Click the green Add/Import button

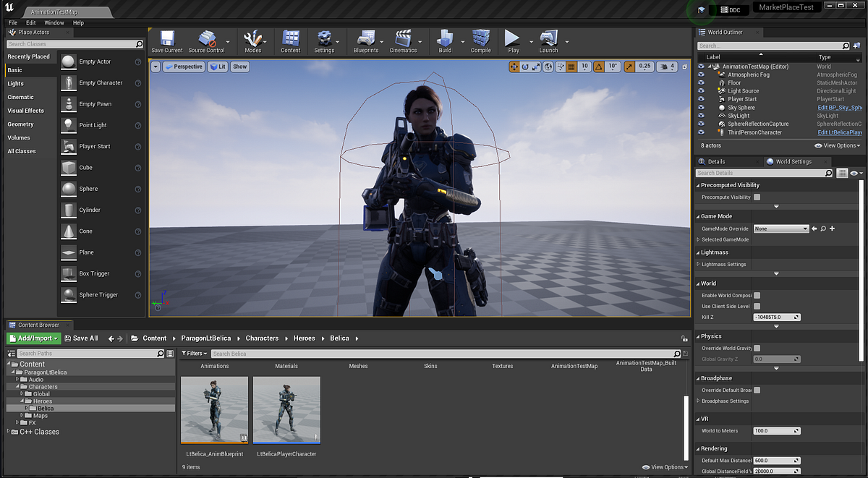click(x=33, y=338)
